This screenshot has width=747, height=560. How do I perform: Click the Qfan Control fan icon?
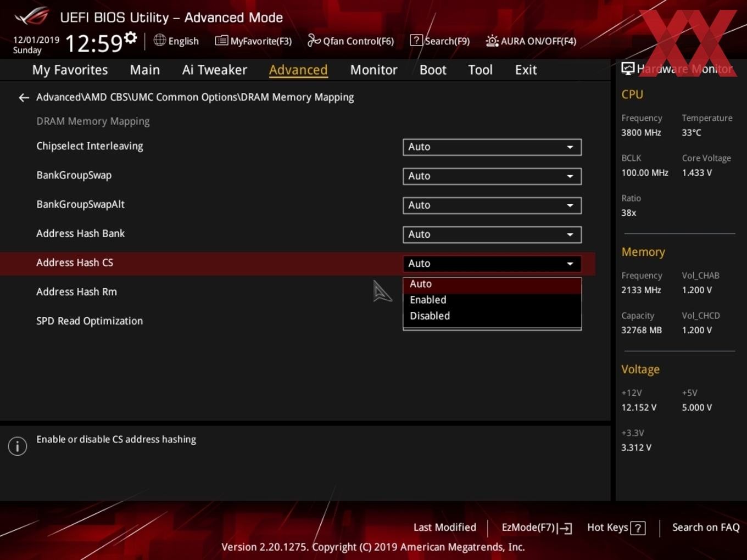314,40
